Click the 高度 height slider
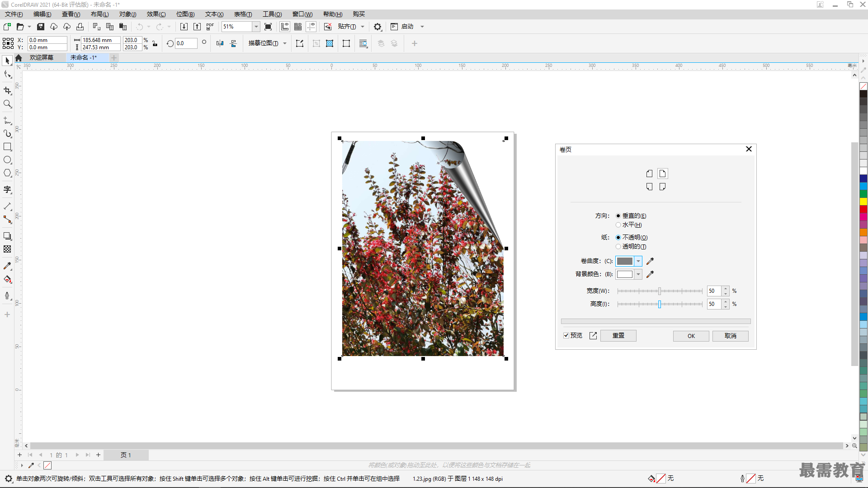 click(660, 304)
